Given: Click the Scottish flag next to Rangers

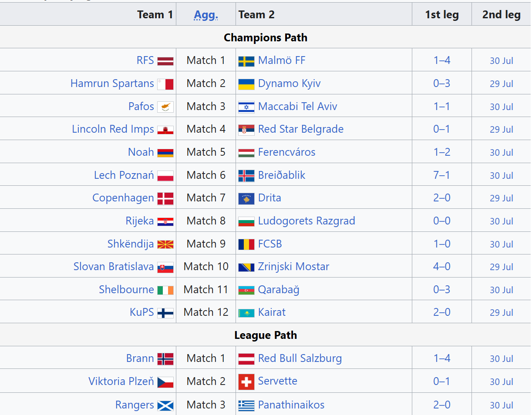Looking at the screenshot, I should click(165, 405).
